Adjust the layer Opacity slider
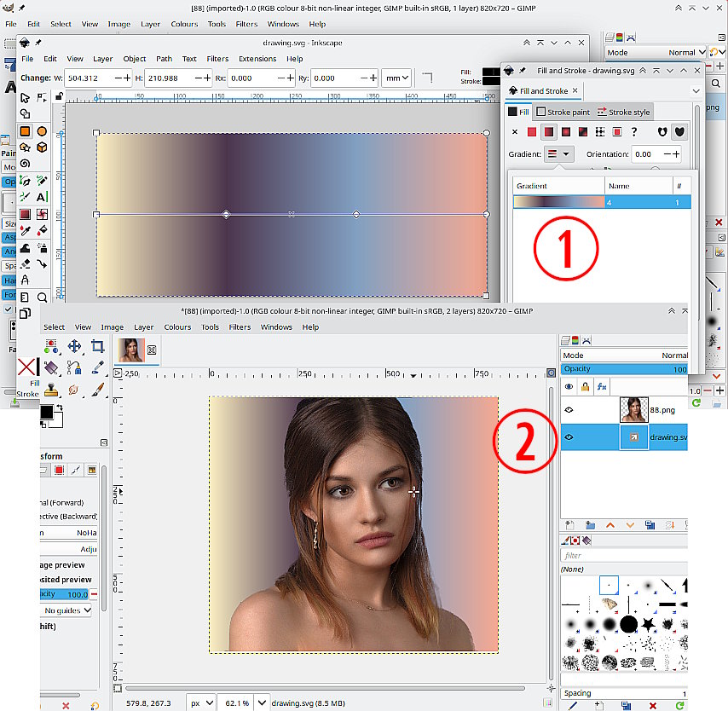The image size is (728, 711). [624, 369]
